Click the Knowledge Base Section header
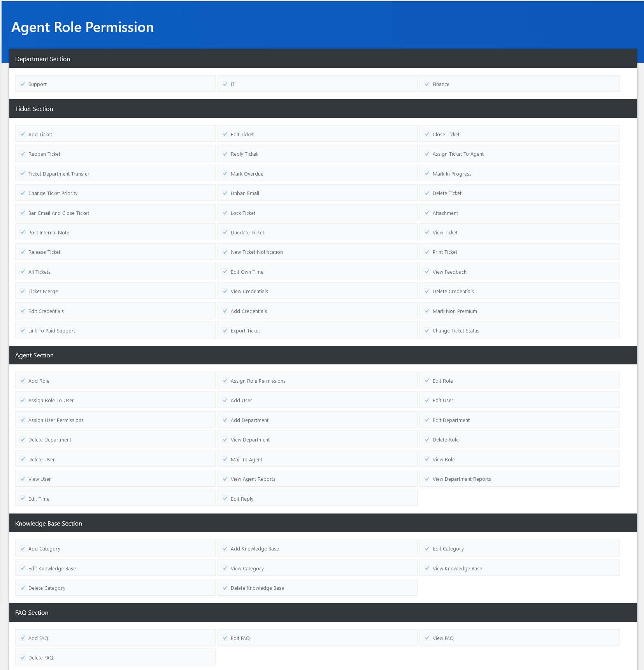The width and height of the screenshot is (644, 670). point(323,523)
